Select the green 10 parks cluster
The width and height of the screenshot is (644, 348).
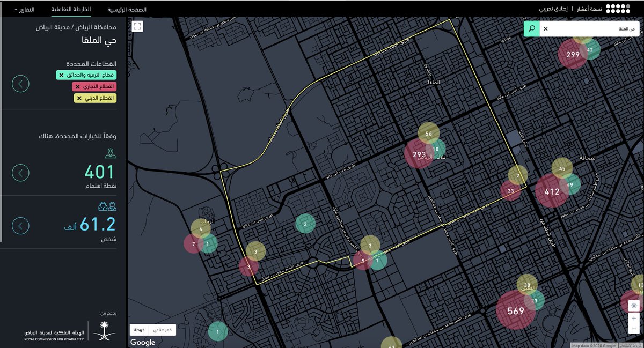[x=436, y=149]
